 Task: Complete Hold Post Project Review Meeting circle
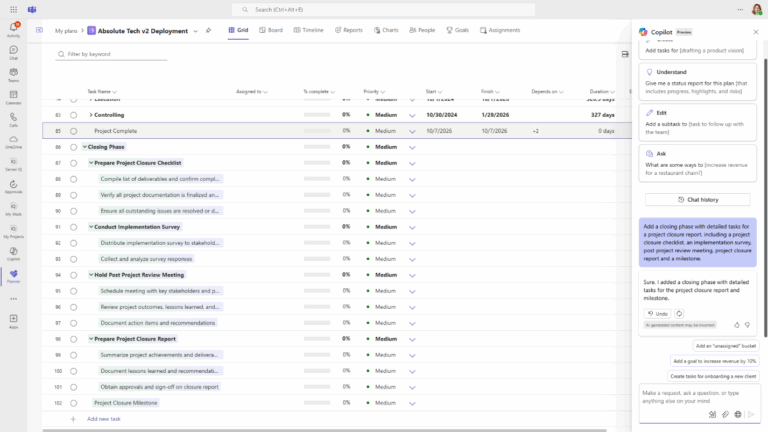[73, 275]
